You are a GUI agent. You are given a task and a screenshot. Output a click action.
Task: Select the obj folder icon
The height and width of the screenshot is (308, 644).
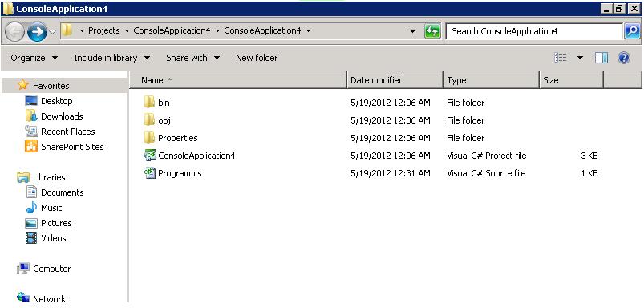[x=149, y=120]
